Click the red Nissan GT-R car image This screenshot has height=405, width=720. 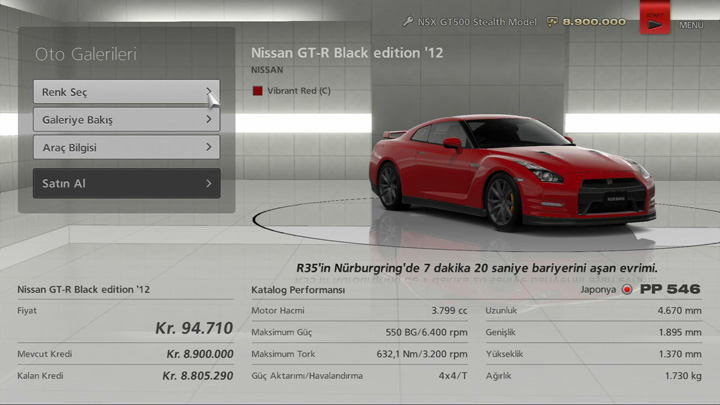tap(510, 170)
